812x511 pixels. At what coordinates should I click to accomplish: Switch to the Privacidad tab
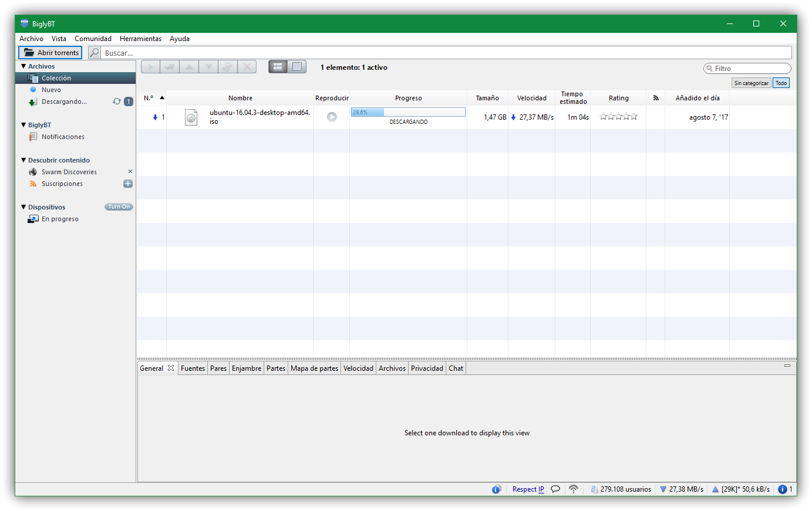click(427, 368)
